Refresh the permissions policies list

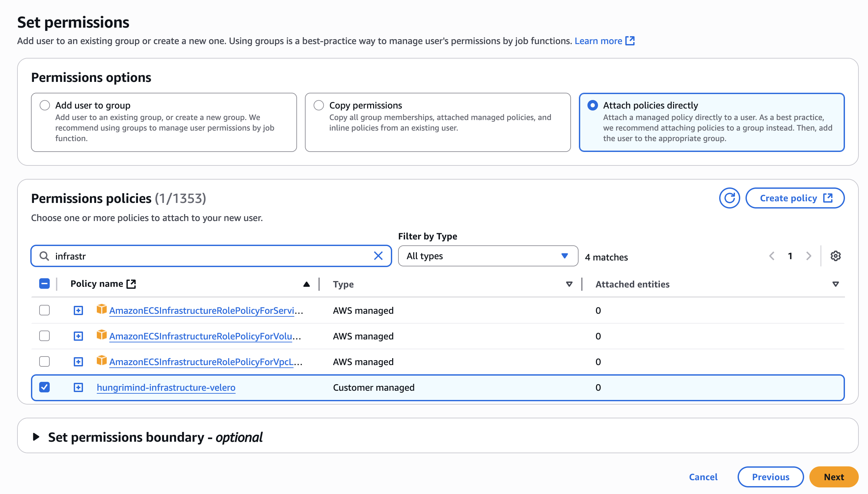click(x=729, y=198)
